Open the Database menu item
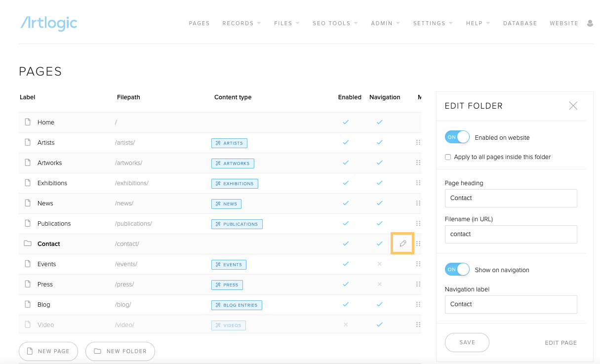 coord(520,23)
